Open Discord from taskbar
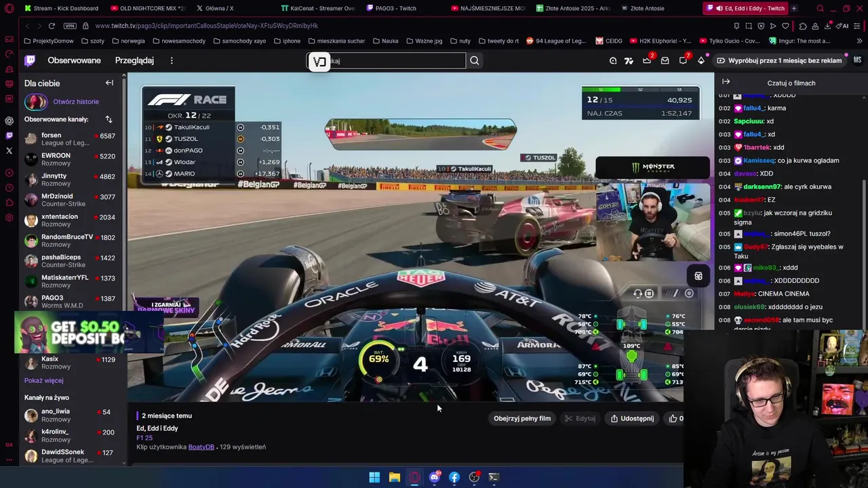Viewport: 868px width, 488px height. (435, 477)
